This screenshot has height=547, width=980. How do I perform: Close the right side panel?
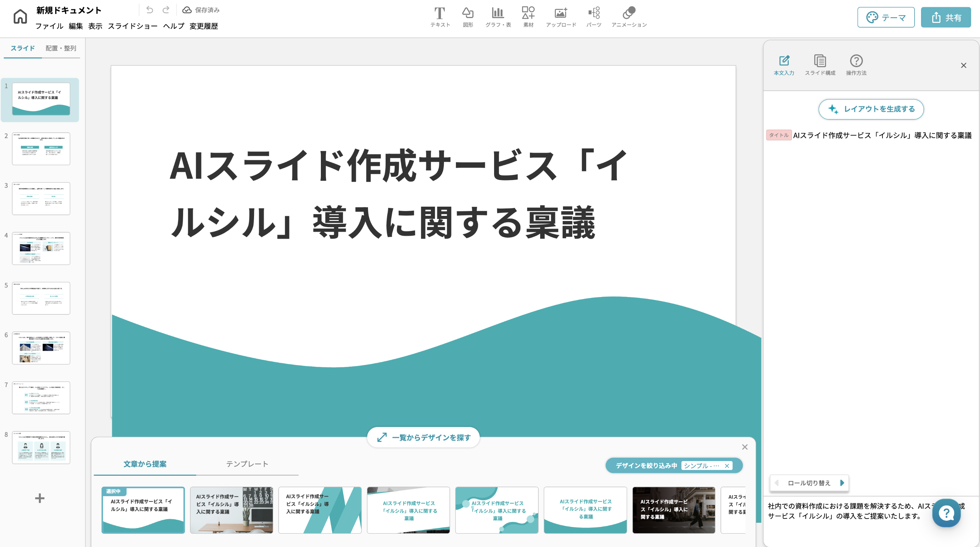[x=963, y=65]
